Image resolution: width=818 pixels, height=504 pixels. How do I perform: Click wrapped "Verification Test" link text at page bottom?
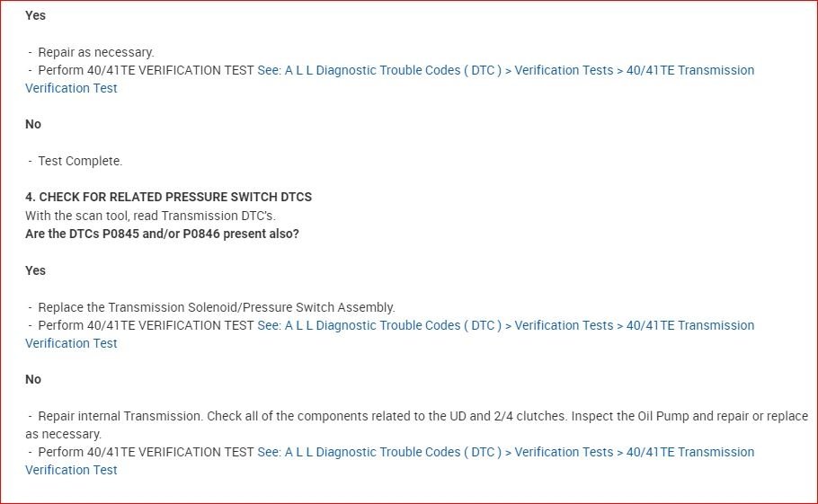point(71,470)
